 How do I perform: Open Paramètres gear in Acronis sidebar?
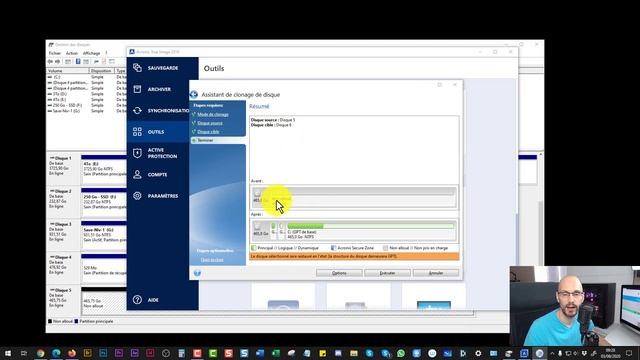click(137, 196)
